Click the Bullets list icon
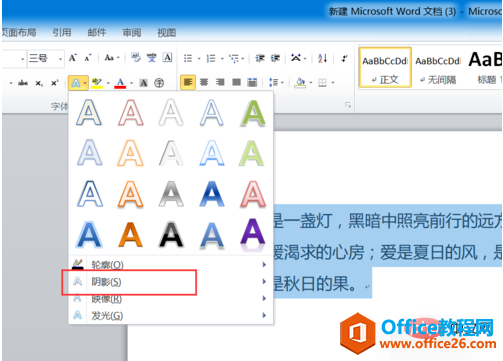Screen dimensions: 503x361 click(188, 58)
